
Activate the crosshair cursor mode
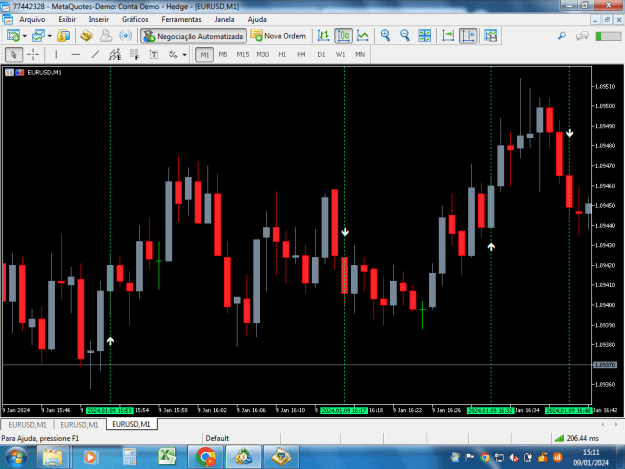(33, 55)
